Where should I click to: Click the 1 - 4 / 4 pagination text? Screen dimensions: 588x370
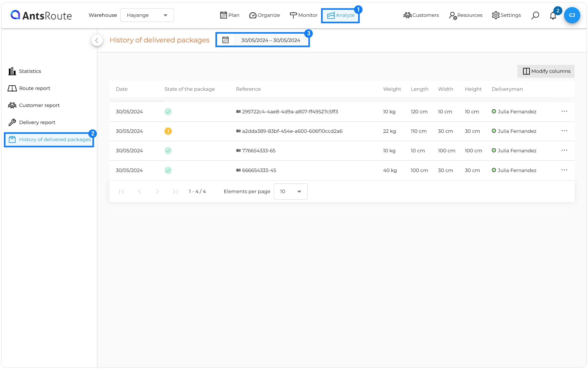197,192
